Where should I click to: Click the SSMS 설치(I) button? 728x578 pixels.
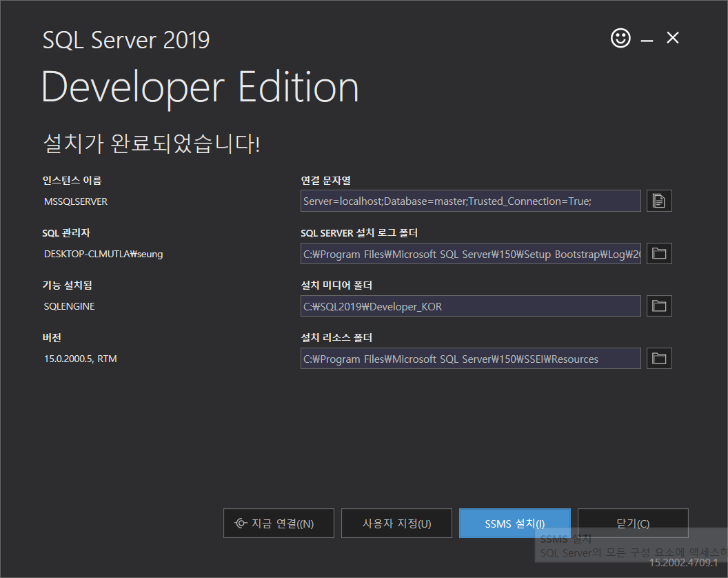[x=514, y=524]
